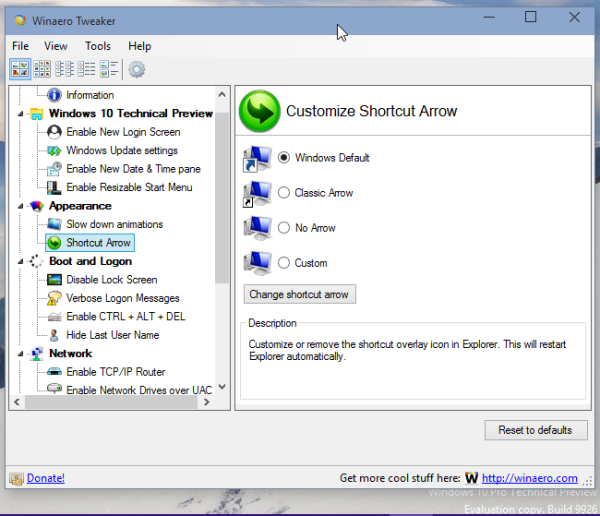
Task: Choose the Custom radio option
Action: [x=284, y=263]
